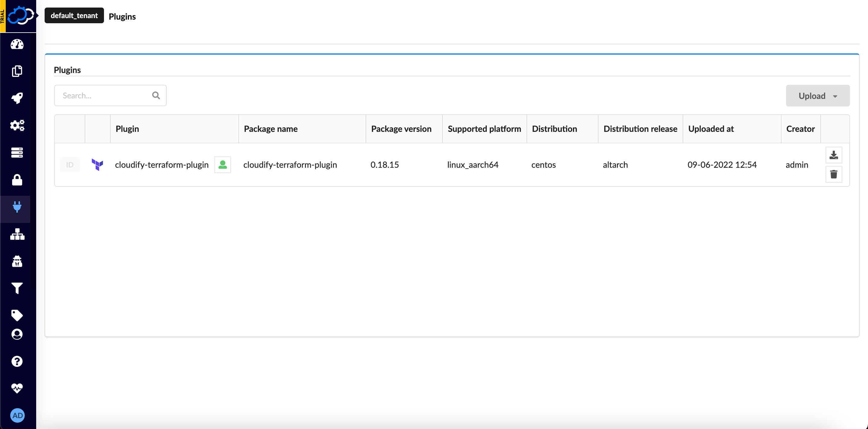
Task: Delete the cloudify-terraform-plugin with trash icon
Action: (x=834, y=174)
